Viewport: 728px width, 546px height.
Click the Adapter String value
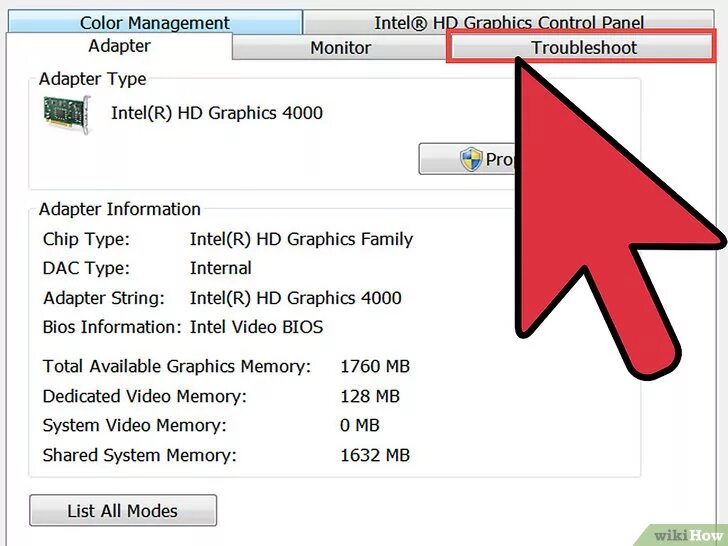click(296, 298)
